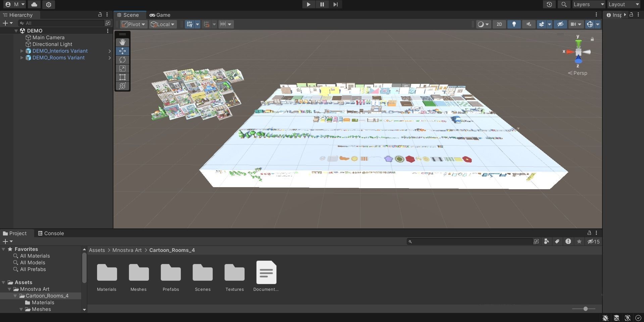Viewport: 644px width, 322px height.
Task: Click the Project search field
Action: tap(469, 241)
